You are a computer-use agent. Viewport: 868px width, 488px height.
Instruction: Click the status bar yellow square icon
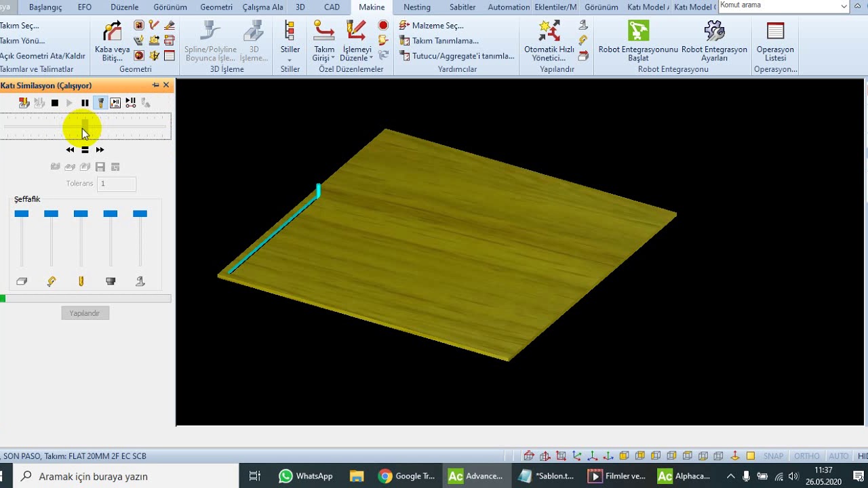(751, 456)
